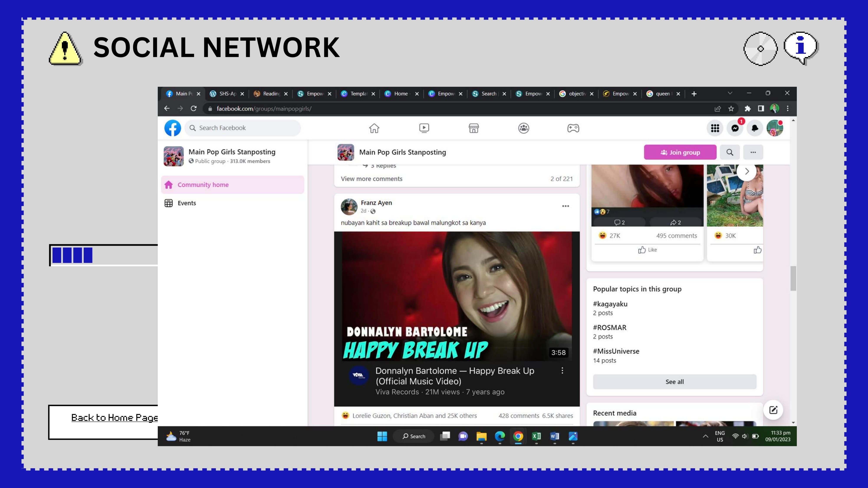Open the Facebook menu grid icon
The height and width of the screenshot is (488, 868).
715,128
